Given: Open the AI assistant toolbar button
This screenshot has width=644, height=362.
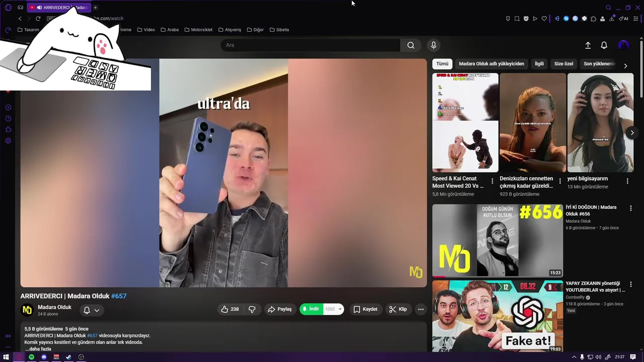Looking at the screenshot, I should (624, 19).
